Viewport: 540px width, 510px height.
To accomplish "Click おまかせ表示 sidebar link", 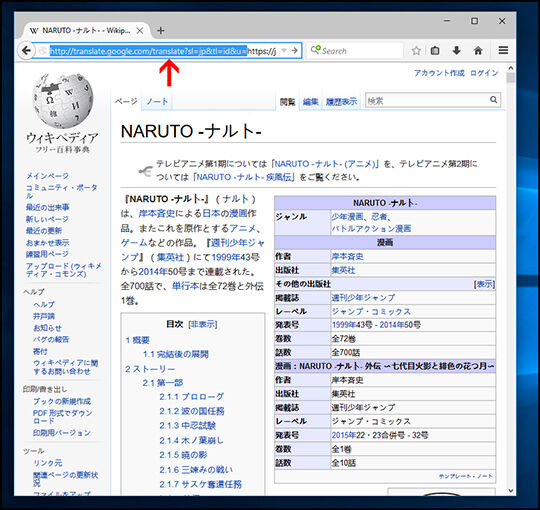I will [x=48, y=242].
